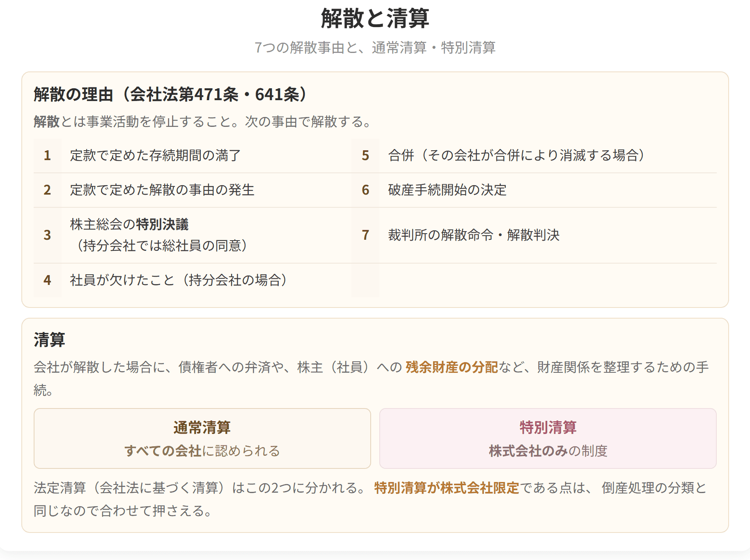
Task: Click the closing line 同じなので合わせて押さえる。
Action: point(123,511)
